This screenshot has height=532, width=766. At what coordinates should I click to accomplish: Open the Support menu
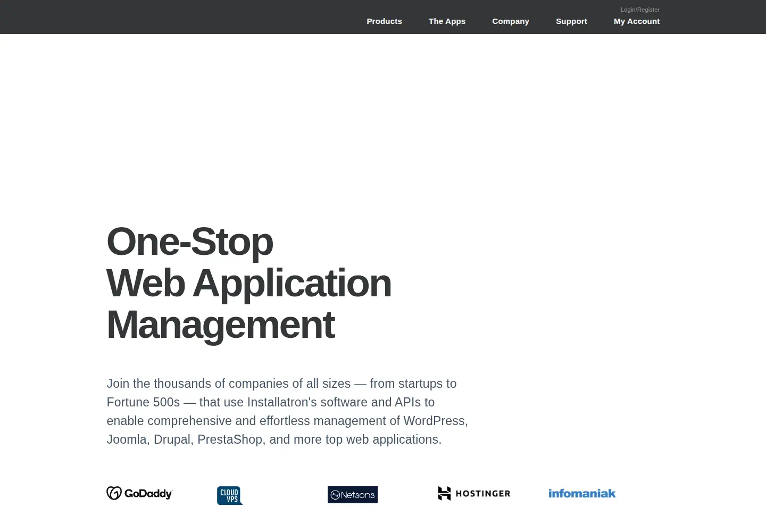tap(571, 21)
